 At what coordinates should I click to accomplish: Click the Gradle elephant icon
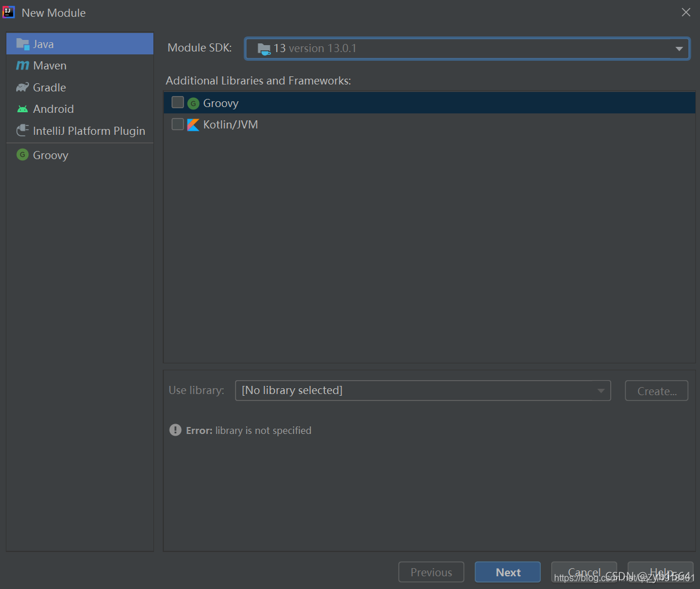point(23,87)
